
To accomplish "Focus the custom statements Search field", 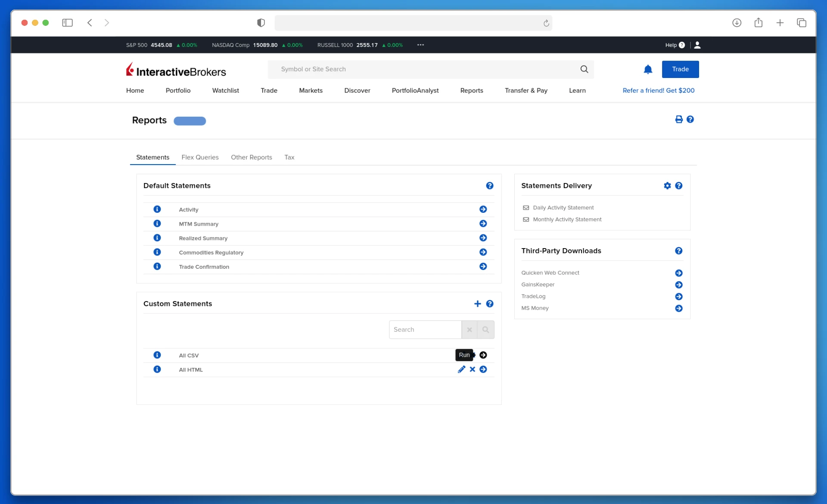I will (x=425, y=330).
